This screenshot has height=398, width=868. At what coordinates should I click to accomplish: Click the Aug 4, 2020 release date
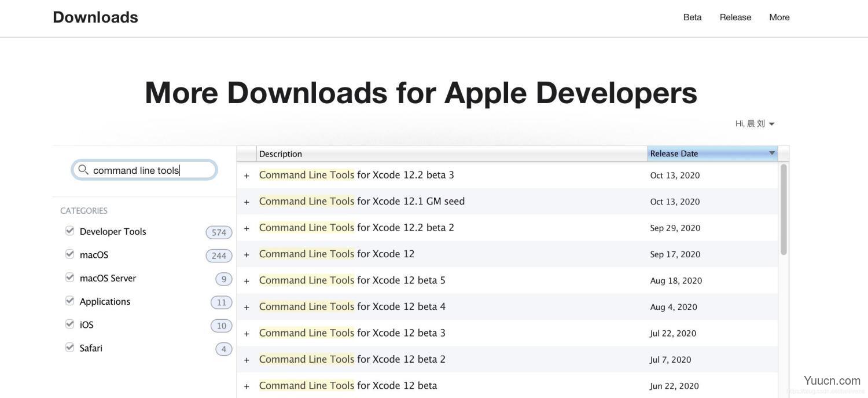pos(674,307)
